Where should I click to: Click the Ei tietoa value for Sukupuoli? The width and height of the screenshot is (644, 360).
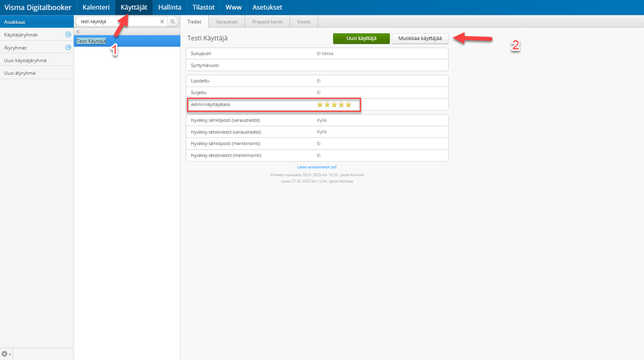325,54
